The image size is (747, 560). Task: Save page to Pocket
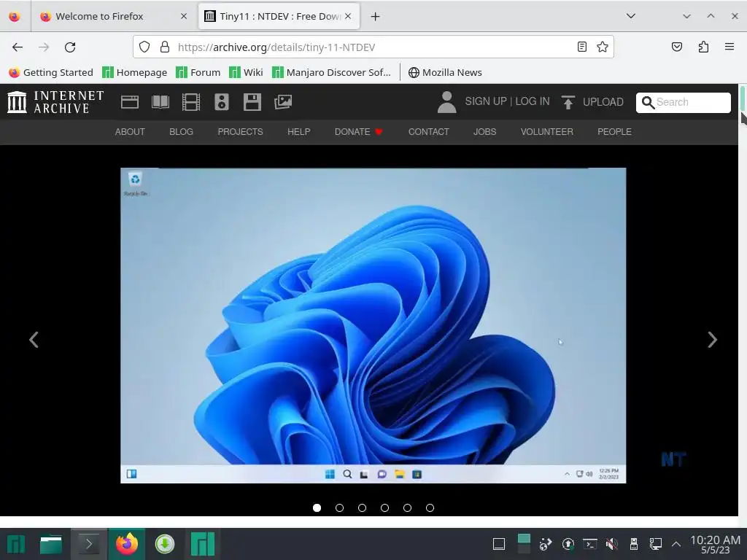tap(676, 47)
